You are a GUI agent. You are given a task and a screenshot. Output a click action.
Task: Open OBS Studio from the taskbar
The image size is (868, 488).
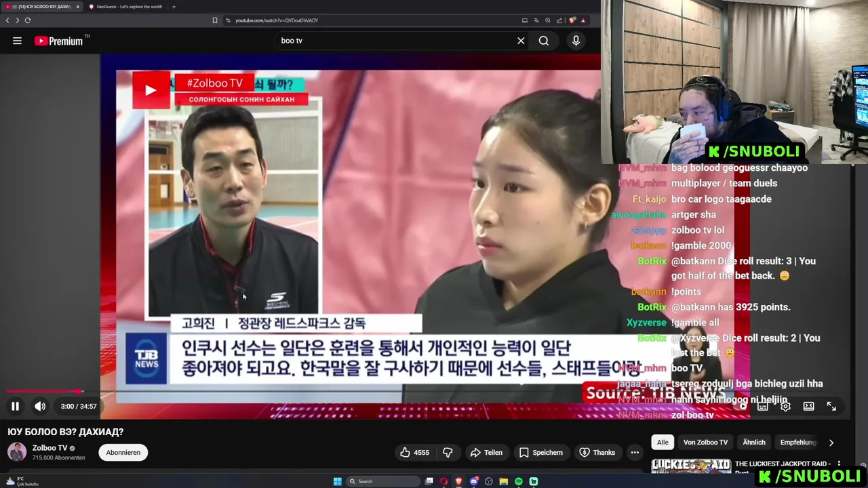[488, 481]
